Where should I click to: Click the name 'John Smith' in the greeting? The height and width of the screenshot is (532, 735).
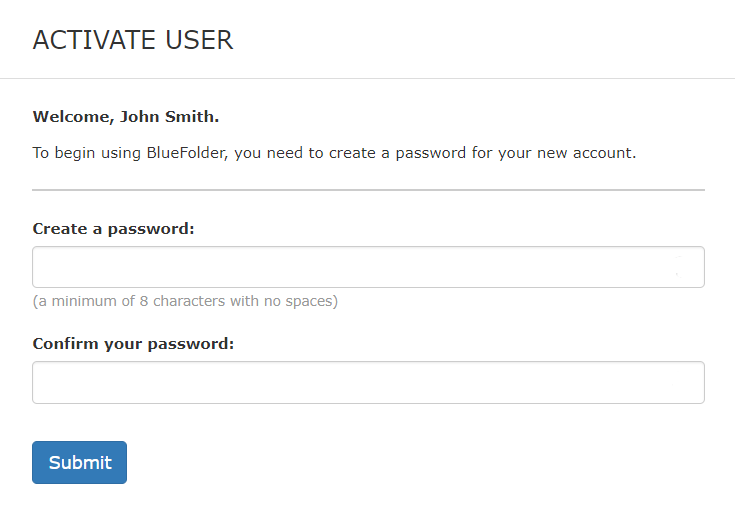point(167,116)
